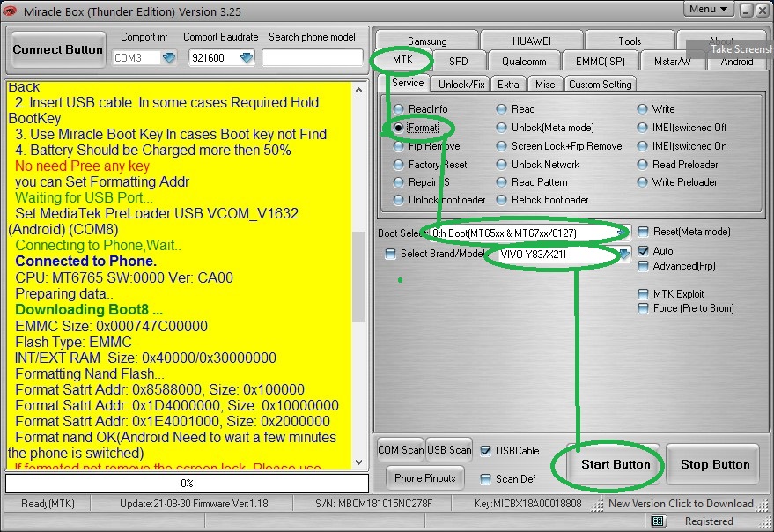
Task: Select the Unlock bootloader radio option
Action: pos(398,200)
